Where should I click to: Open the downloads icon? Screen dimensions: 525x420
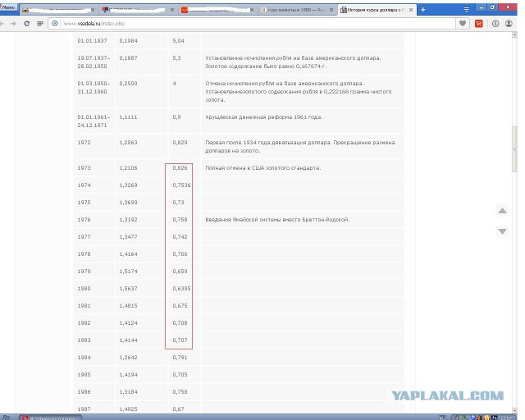point(495,24)
